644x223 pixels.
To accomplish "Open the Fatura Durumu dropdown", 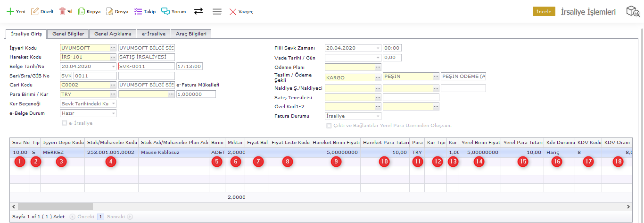I will pyautogui.click(x=378, y=116).
